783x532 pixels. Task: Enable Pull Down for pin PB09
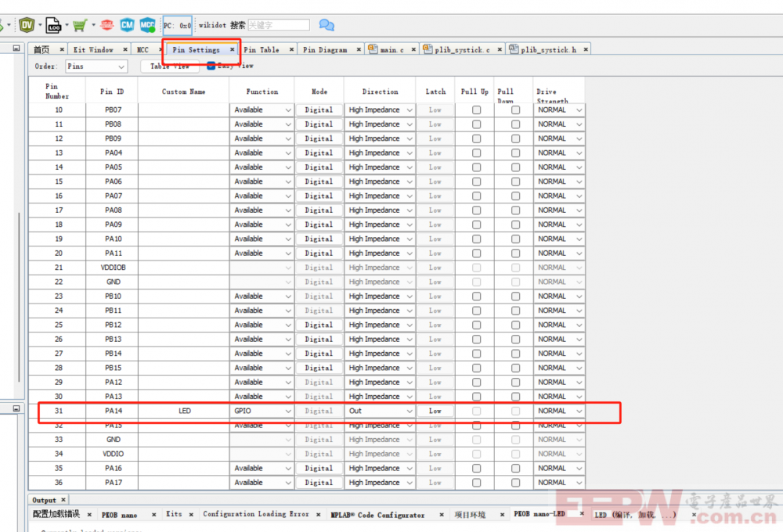pyautogui.click(x=515, y=138)
